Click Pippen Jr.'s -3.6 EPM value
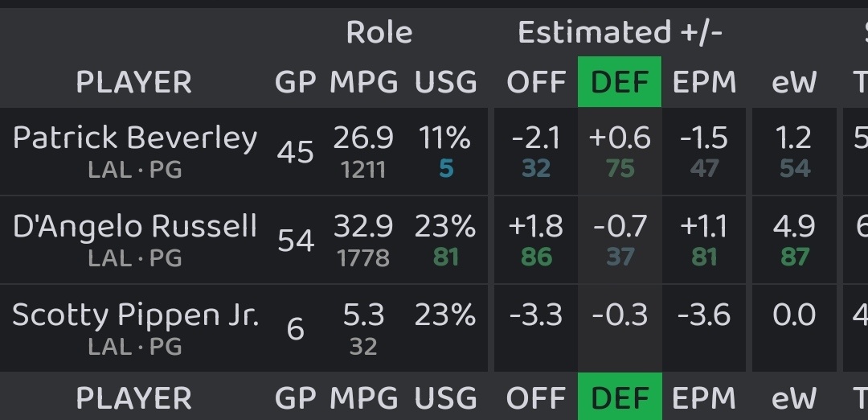 pyautogui.click(x=704, y=315)
